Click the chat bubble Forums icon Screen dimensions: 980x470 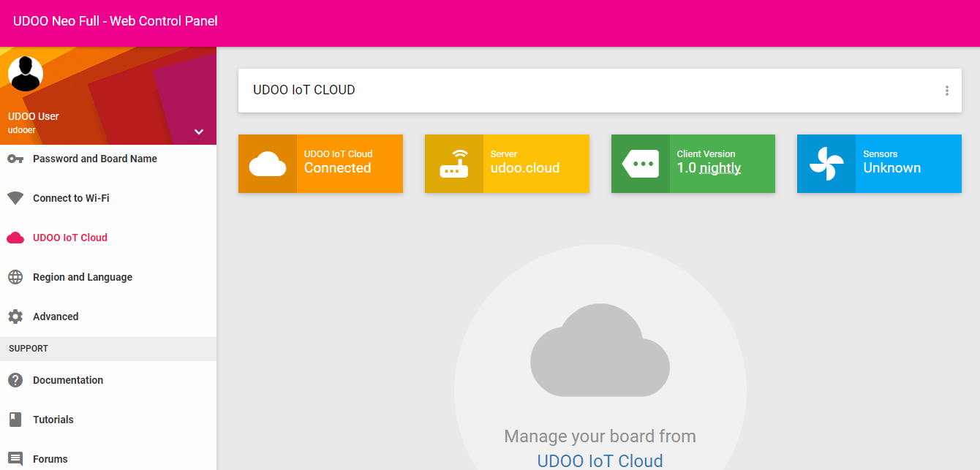(x=15, y=459)
